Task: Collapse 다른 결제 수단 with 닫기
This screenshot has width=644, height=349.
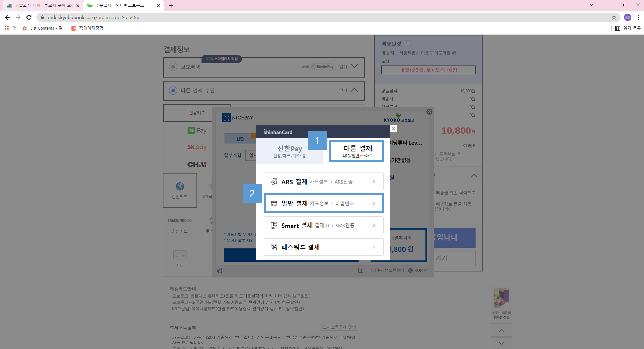Action: (349, 90)
